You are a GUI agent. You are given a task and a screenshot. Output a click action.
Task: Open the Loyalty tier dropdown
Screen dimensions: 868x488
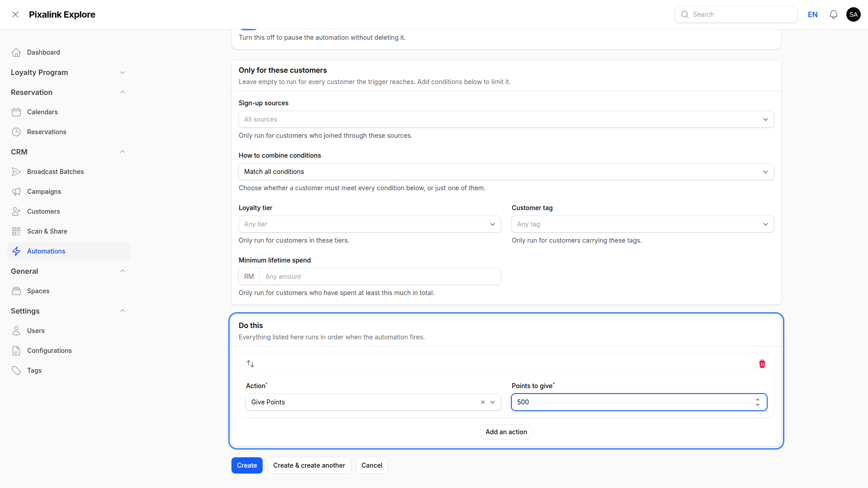click(x=370, y=224)
